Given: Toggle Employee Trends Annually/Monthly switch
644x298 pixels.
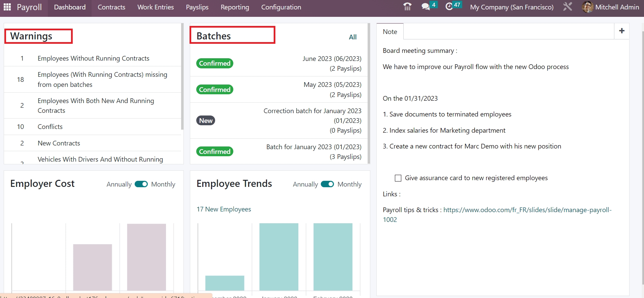Looking at the screenshot, I should point(327,184).
